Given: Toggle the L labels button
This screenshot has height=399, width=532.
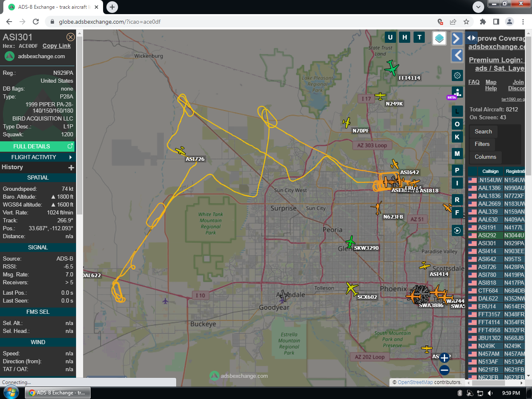Looking at the screenshot, I should 457,111.
